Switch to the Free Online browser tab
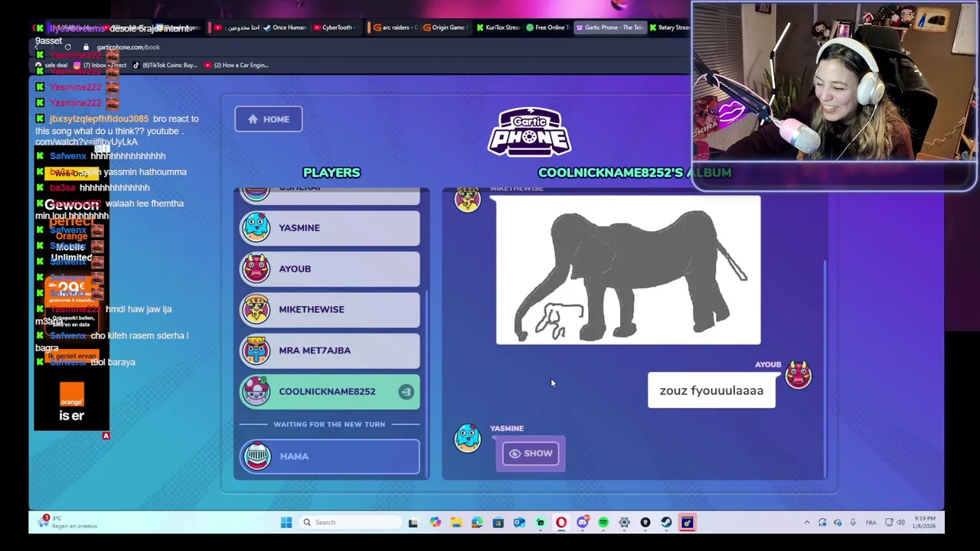Image resolution: width=980 pixels, height=551 pixels. (x=547, y=28)
